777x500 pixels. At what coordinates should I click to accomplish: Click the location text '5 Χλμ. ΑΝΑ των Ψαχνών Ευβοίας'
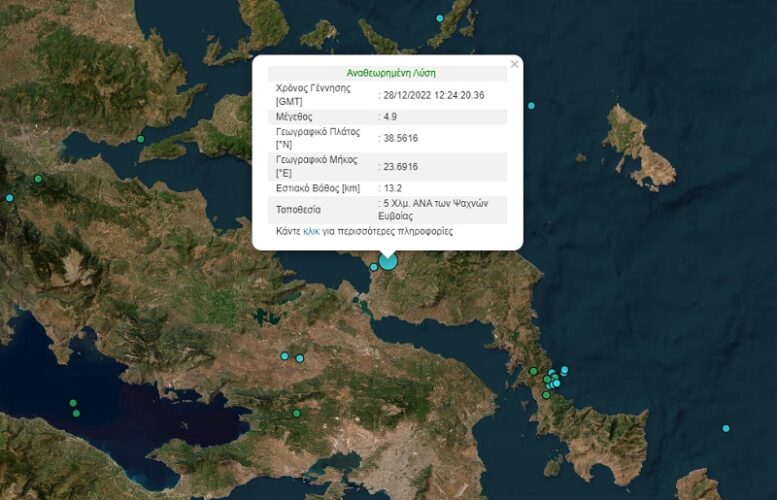click(x=433, y=210)
